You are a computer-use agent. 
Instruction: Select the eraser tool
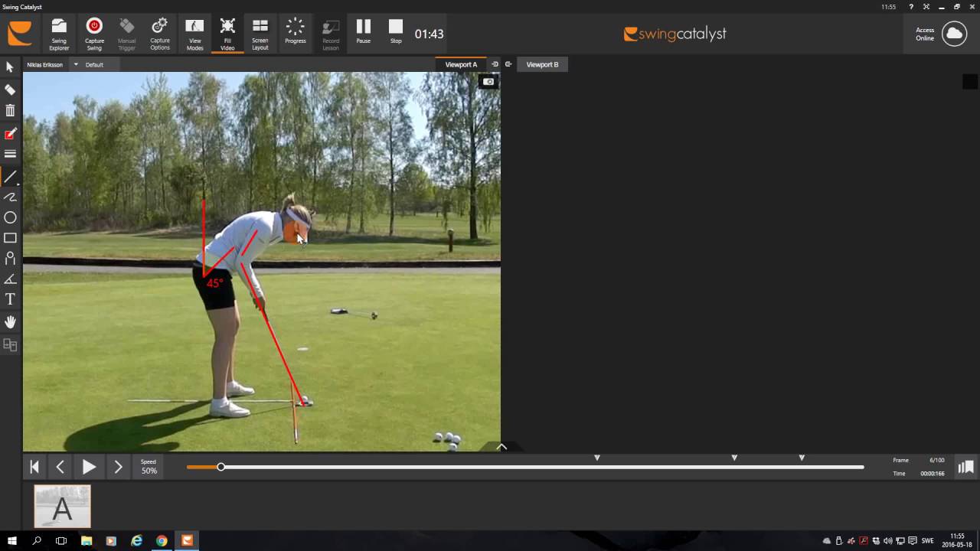click(x=10, y=90)
